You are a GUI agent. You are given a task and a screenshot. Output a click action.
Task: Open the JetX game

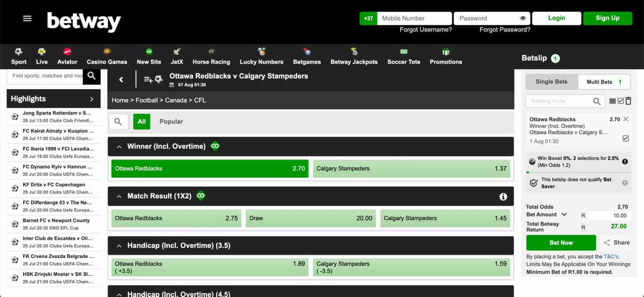click(177, 56)
